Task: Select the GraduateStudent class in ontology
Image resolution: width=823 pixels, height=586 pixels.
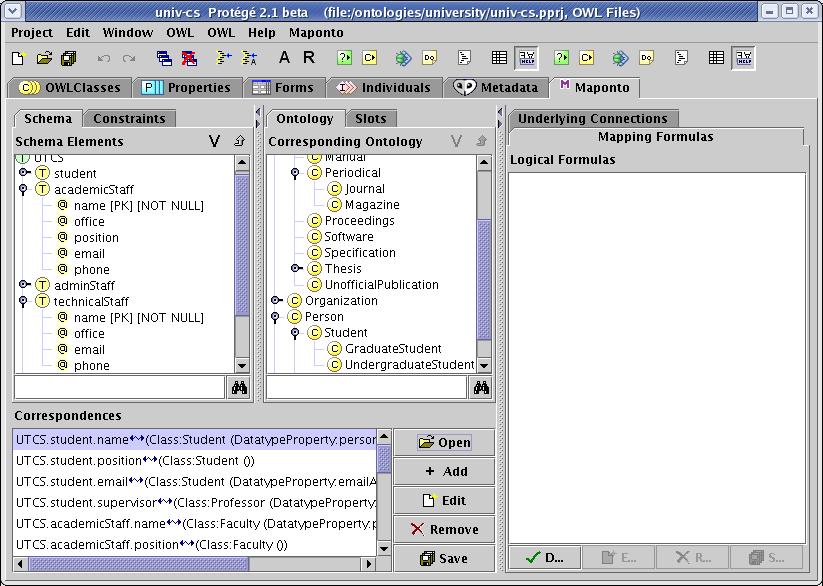Action: click(393, 349)
